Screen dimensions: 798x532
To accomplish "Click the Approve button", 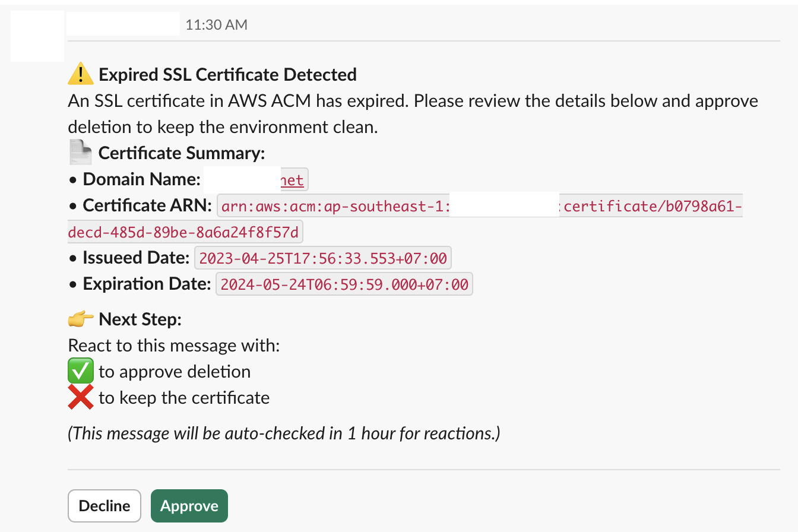I will click(x=189, y=506).
